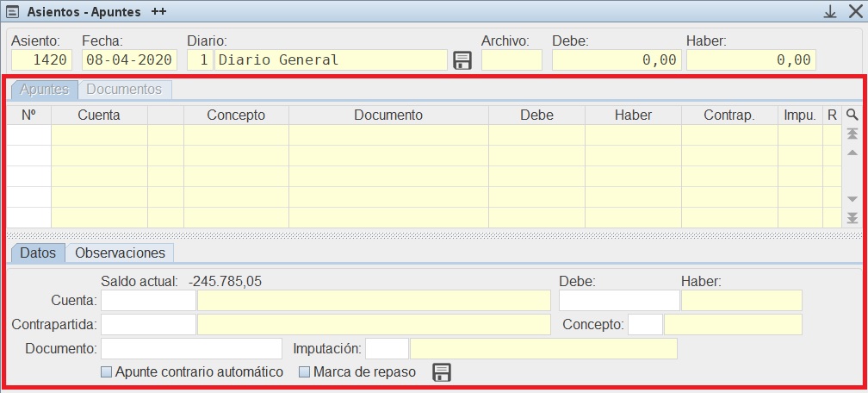This screenshot has height=393, width=868.
Task: Move down one row with down arrow
Action: pos(852,198)
